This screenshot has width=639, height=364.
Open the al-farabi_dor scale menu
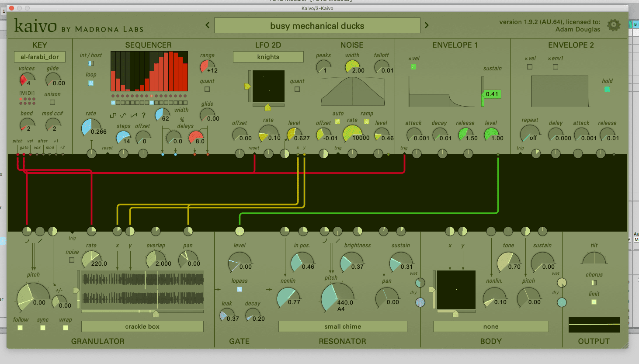40,57
